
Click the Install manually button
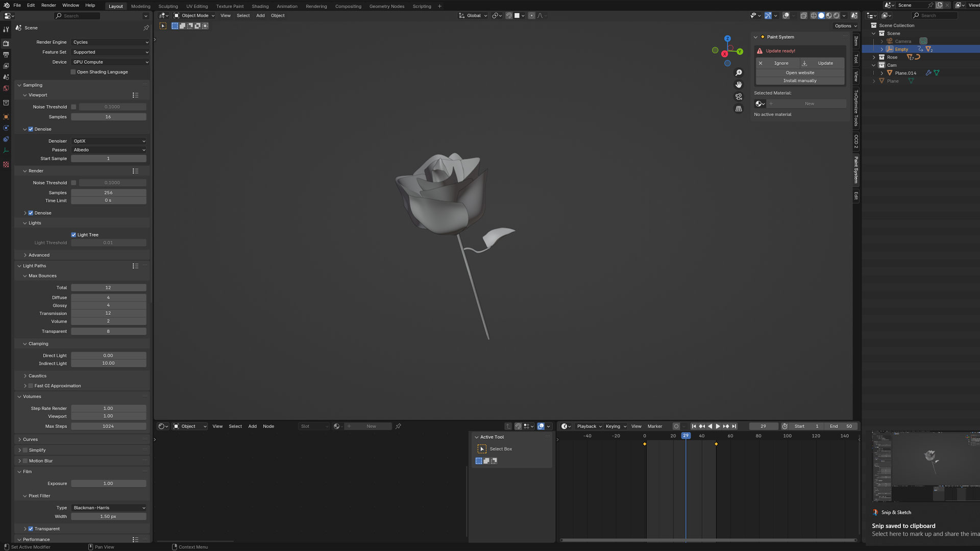coord(800,81)
